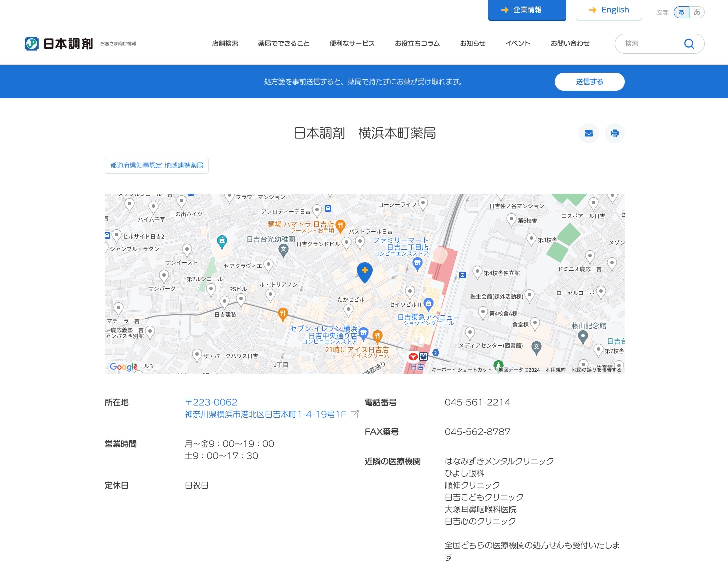Image resolution: width=728 pixels, height=566 pixels.
Task: Open the お問い合わせ menu
Action: pos(570,44)
